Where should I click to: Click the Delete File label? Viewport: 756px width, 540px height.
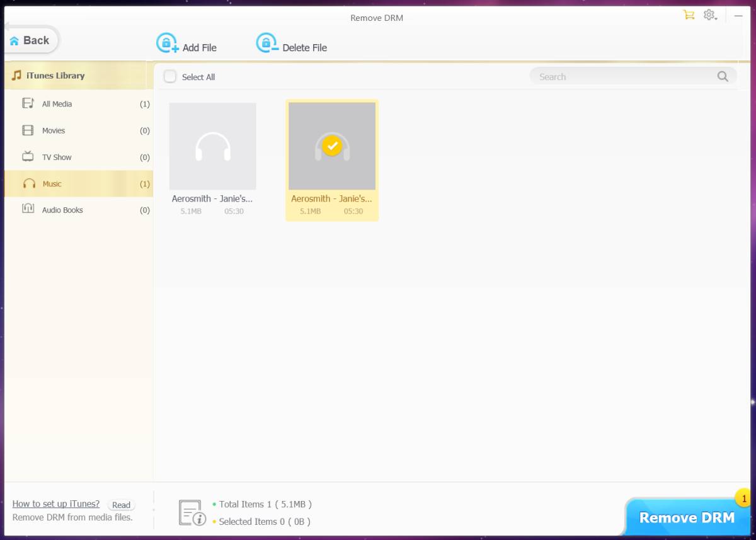[305, 48]
